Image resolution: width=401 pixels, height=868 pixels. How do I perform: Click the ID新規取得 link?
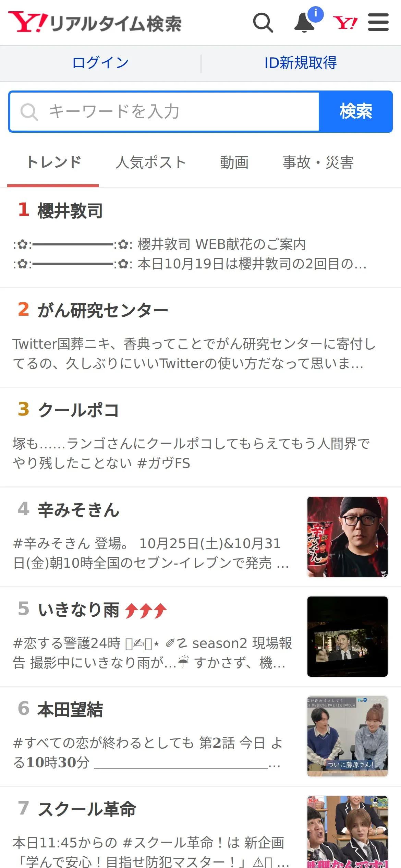coord(301,63)
